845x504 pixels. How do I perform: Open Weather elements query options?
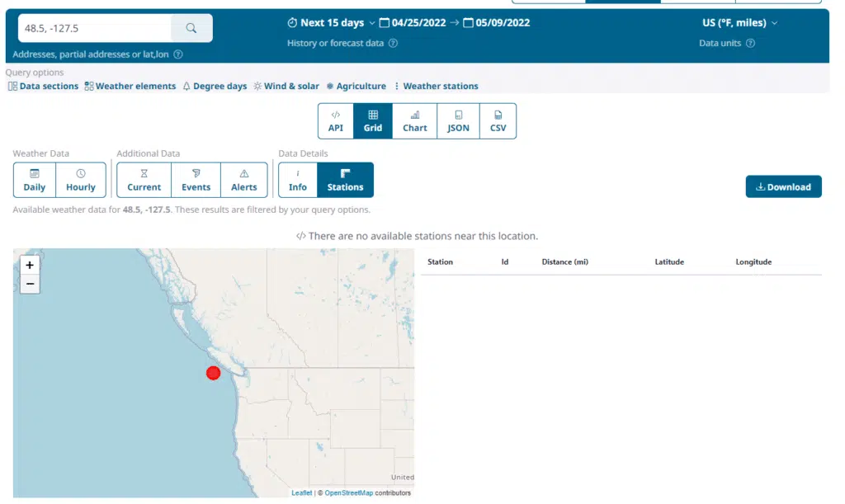tap(130, 86)
